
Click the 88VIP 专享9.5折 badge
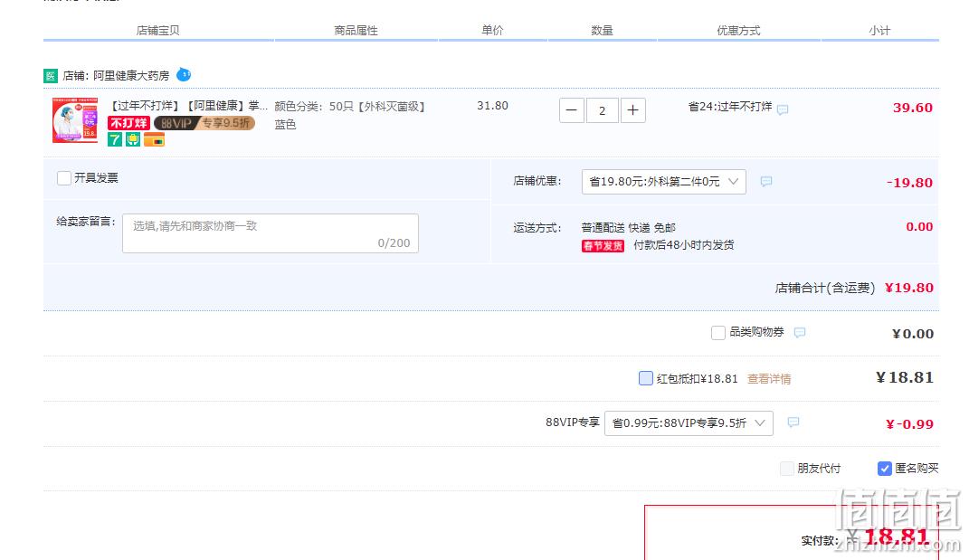pyautogui.click(x=204, y=123)
